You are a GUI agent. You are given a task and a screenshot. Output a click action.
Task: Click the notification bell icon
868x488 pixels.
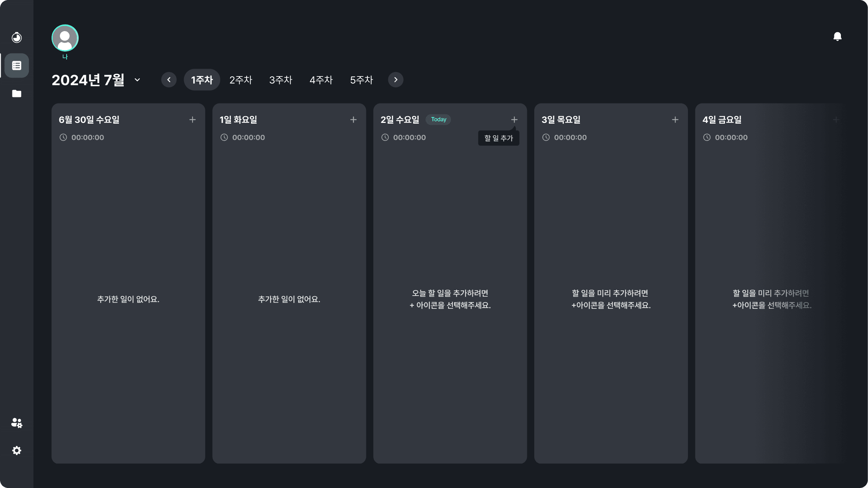coord(837,37)
